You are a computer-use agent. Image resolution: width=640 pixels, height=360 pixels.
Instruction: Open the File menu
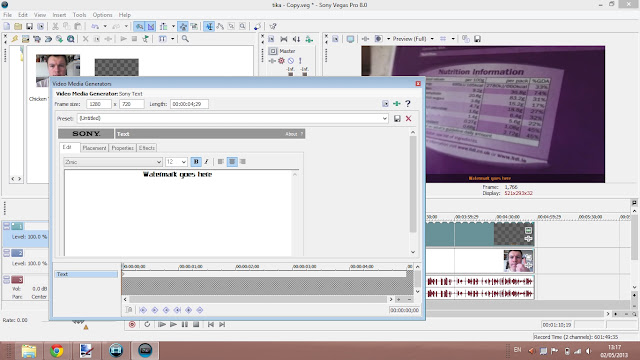coord(7,15)
